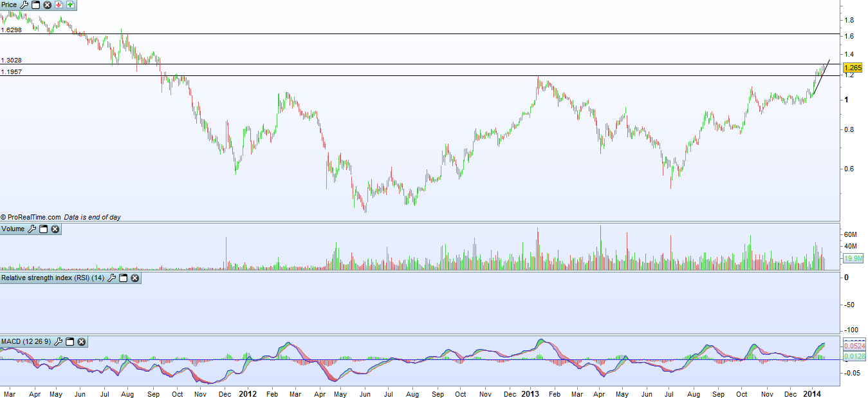Click the 1.265 current price label
This screenshot has height=398, width=868.
[x=853, y=68]
